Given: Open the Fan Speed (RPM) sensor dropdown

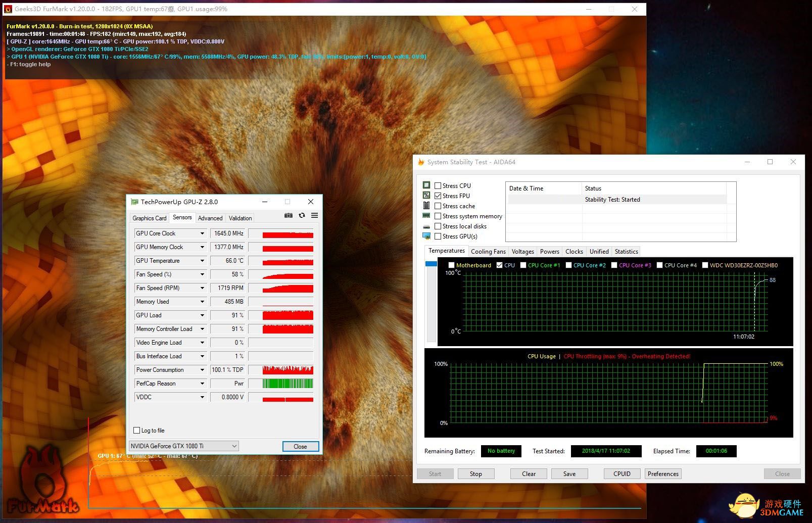Looking at the screenshot, I should point(202,288).
